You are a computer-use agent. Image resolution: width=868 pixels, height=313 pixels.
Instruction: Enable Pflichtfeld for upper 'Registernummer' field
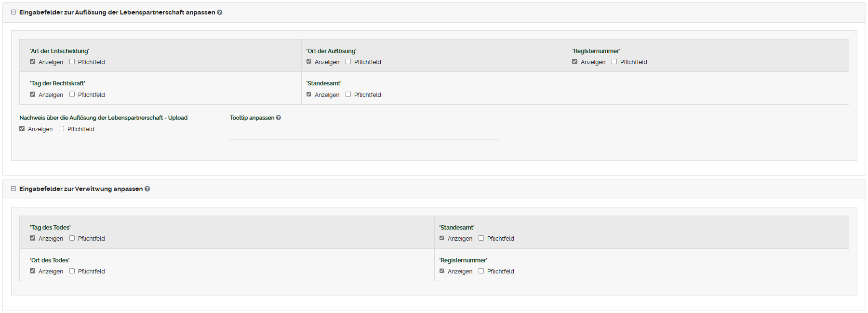(x=614, y=62)
